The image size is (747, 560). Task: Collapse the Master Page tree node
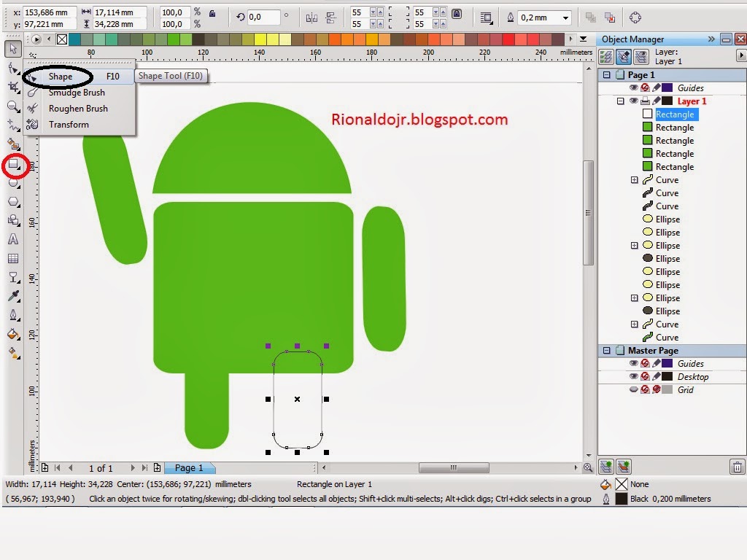(x=606, y=351)
